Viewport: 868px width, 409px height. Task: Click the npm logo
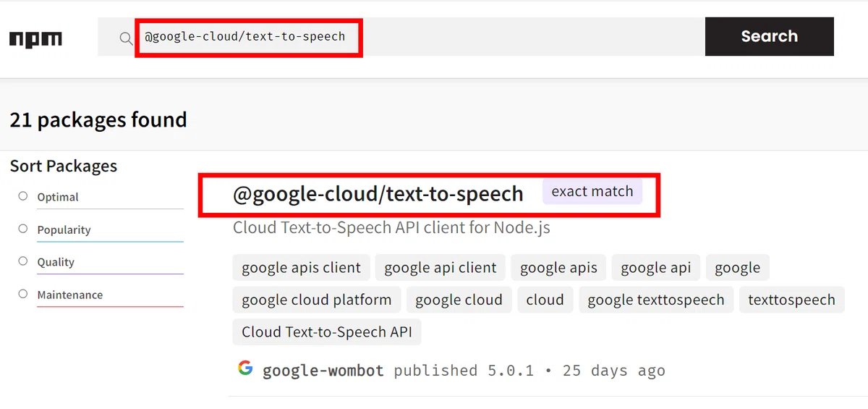[35, 38]
